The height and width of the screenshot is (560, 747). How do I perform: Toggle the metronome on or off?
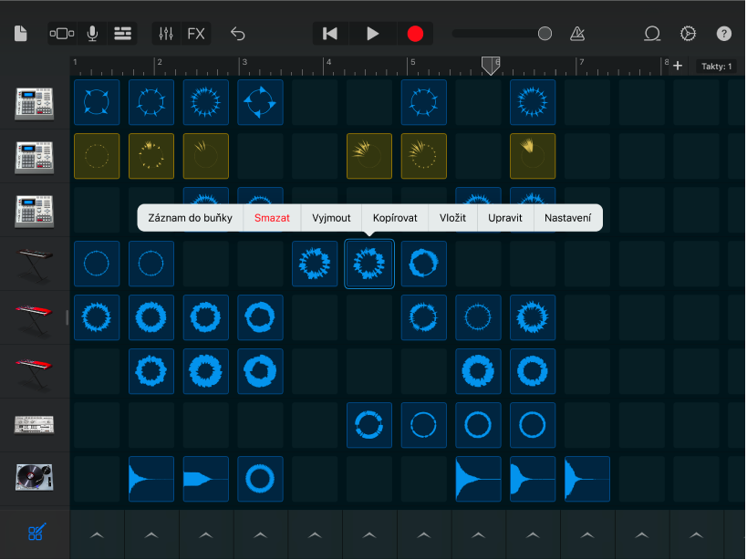pos(576,34)
